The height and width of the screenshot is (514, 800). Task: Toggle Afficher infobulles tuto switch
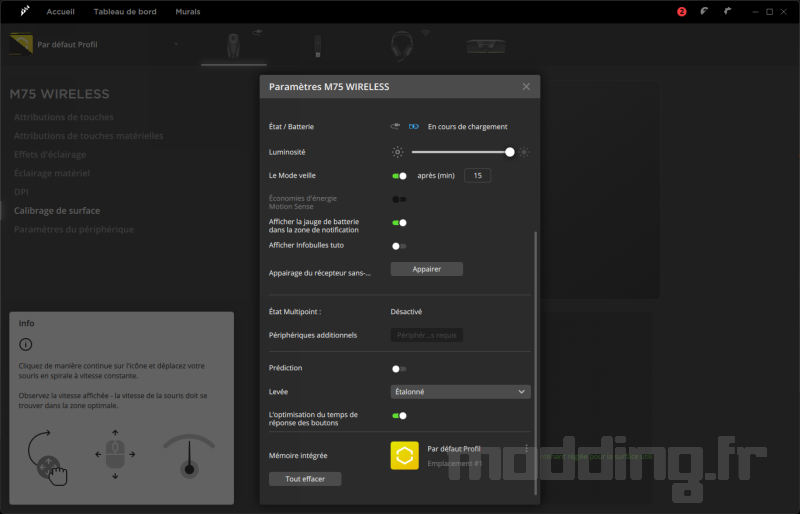pos(399,246)
